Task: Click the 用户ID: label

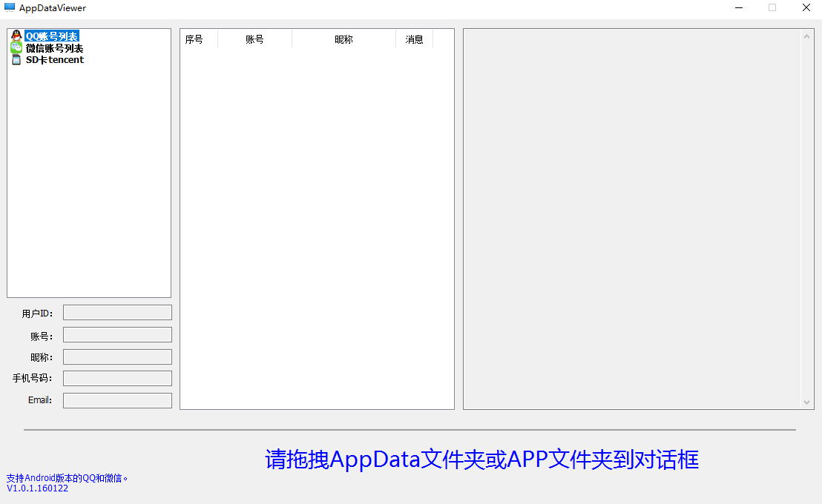Action: click(37, 314)
